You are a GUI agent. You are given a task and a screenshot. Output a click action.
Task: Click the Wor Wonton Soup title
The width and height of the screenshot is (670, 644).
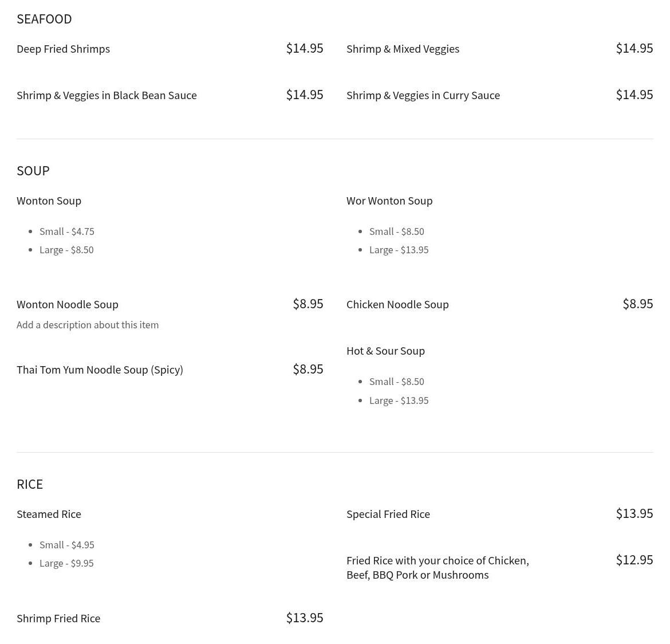[x=389, y=201]
